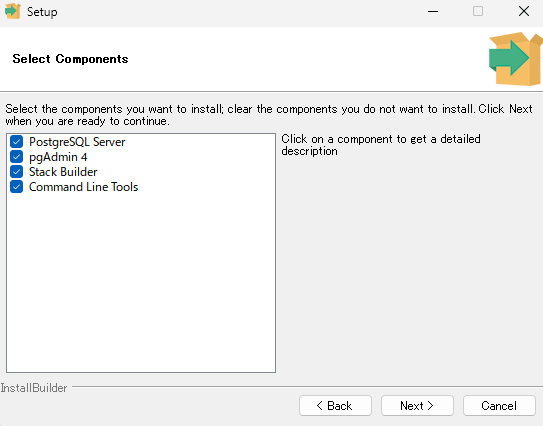Disable the Stack Builder checkbox
This screenshot has width=543, height=426.
(x=16, y=172)
